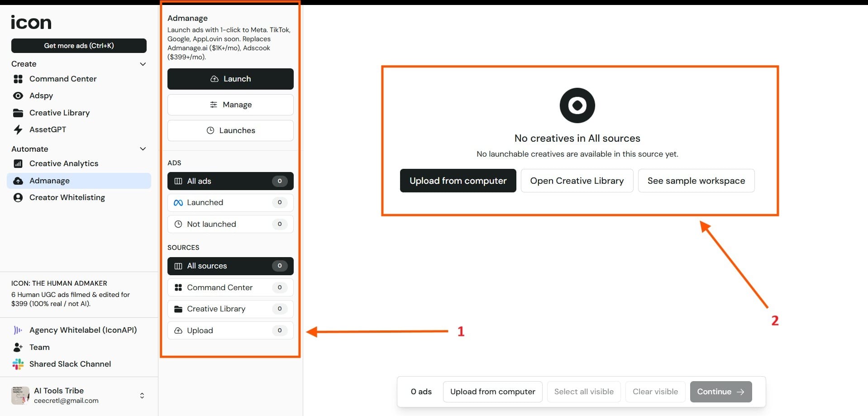Click the count badge on the Upload row
Viewport: 868px width, 416px height.
pyautogui.click(x=280, y=330)
